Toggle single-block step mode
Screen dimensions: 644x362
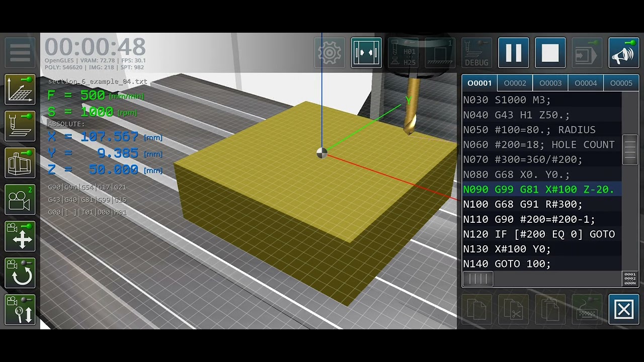point(587,52)
